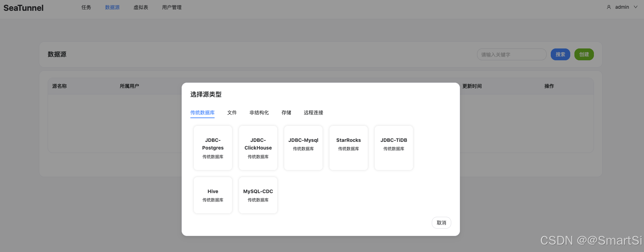Viewport: 644px width, 252px height.
Task: Expand the admin account dropdown arrow
Action: 636,7
